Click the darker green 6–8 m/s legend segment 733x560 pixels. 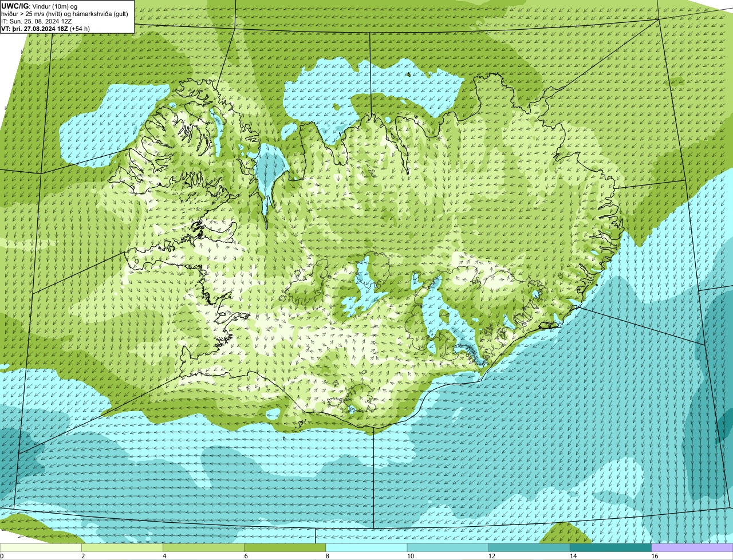tap(285, 547)
